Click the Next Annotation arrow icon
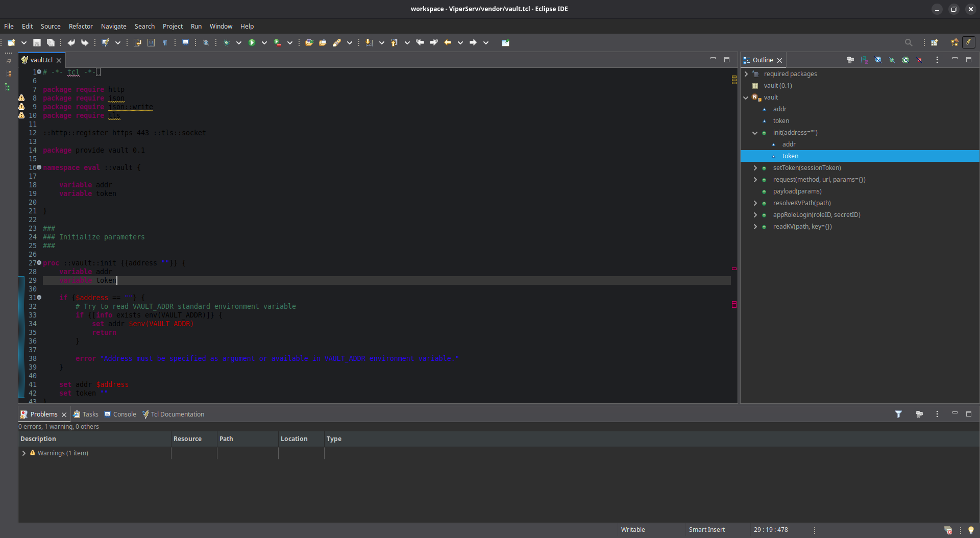Screen dimensions: 980x538 [x=369, y=43]
